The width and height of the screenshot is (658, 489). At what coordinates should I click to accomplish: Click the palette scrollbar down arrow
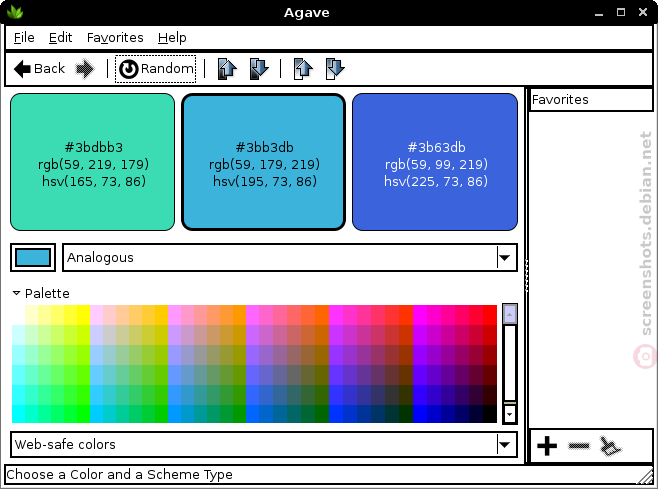(x=509, y=415)
